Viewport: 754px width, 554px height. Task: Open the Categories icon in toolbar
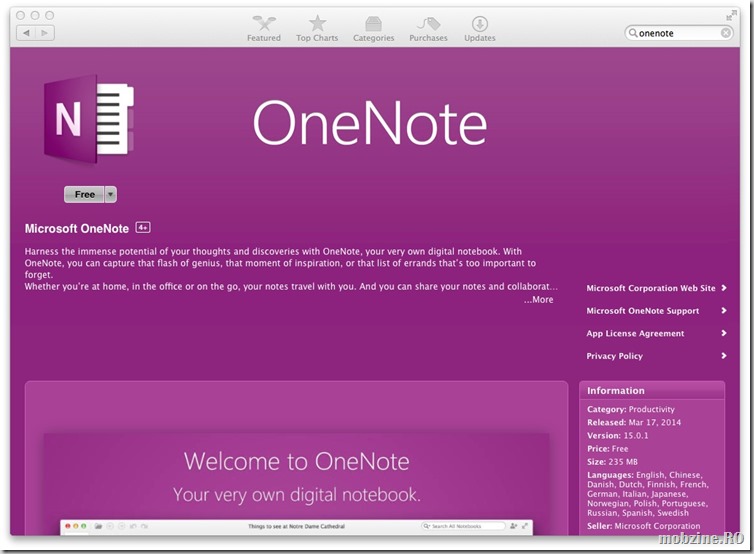point(373,23)
